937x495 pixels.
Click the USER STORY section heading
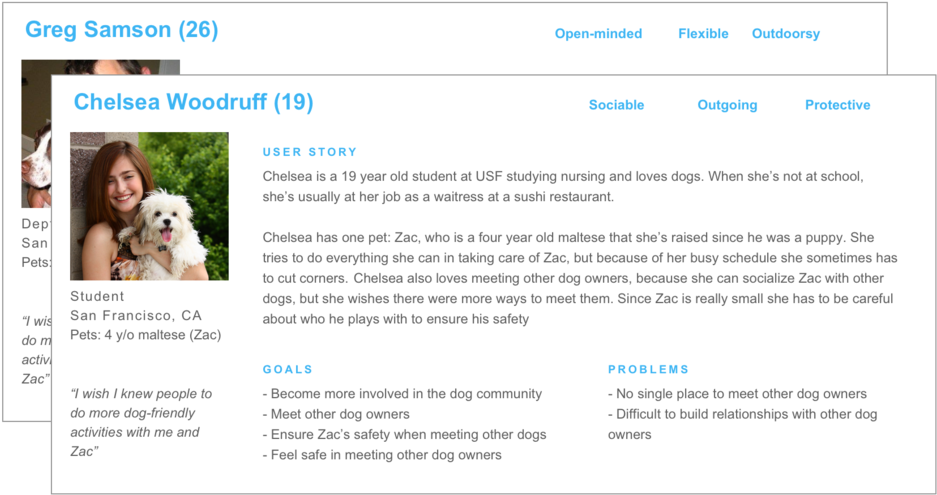(309, 152)
